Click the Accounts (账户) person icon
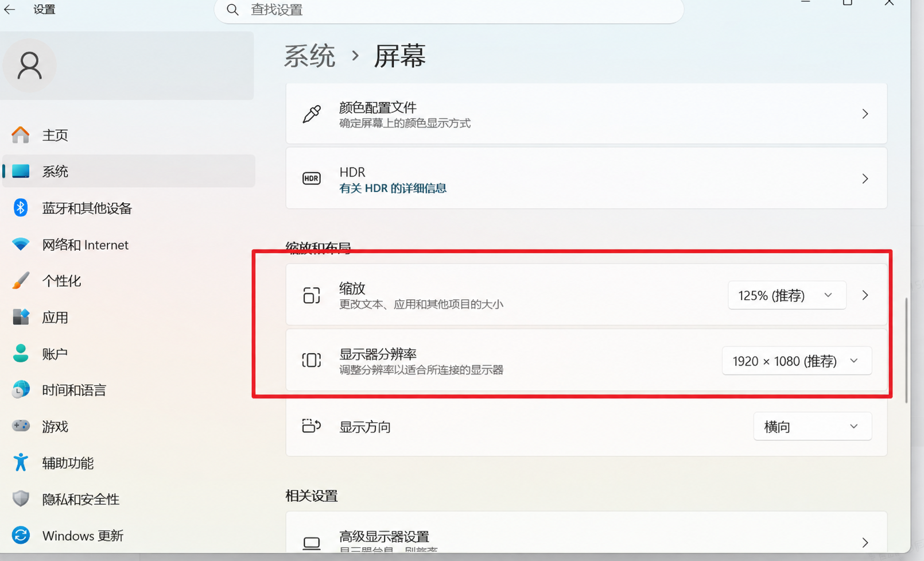 tap(21, 353)
